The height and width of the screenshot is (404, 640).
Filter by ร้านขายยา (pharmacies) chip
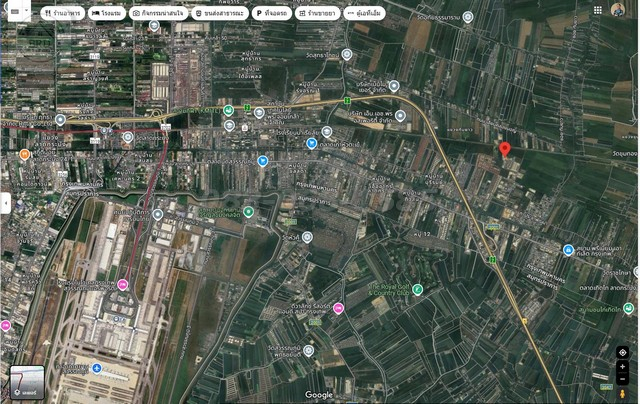tap(318, 13)
